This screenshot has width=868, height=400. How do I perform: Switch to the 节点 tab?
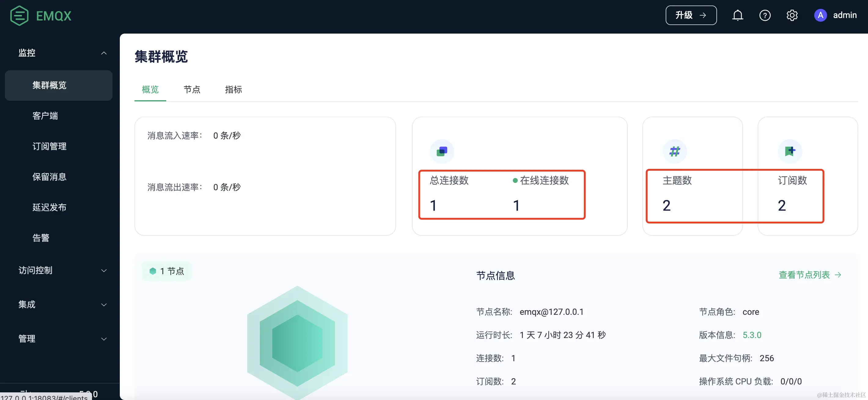click(x=192, y=89)
